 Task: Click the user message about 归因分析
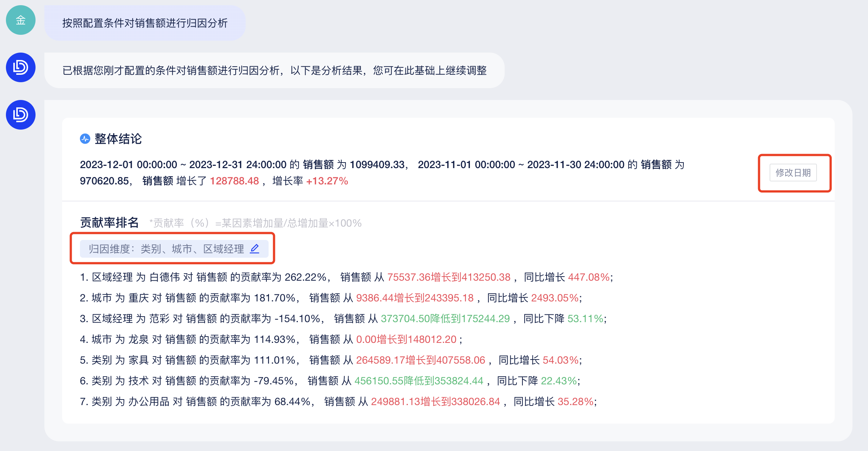145,23
